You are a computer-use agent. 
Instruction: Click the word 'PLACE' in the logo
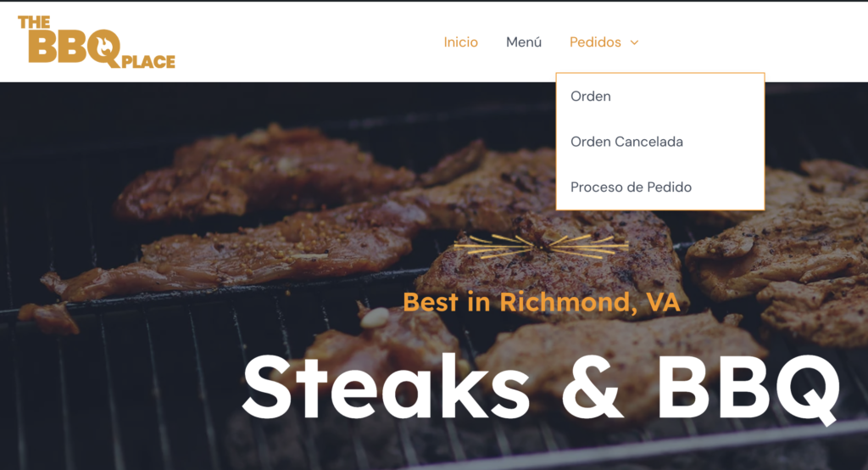click(x=148, y=62)
